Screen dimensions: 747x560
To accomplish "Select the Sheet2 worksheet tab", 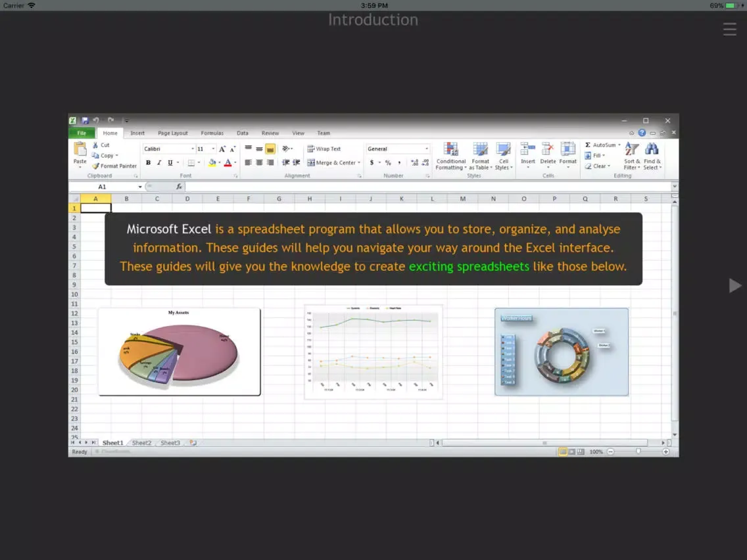I will tap(141, 443).
